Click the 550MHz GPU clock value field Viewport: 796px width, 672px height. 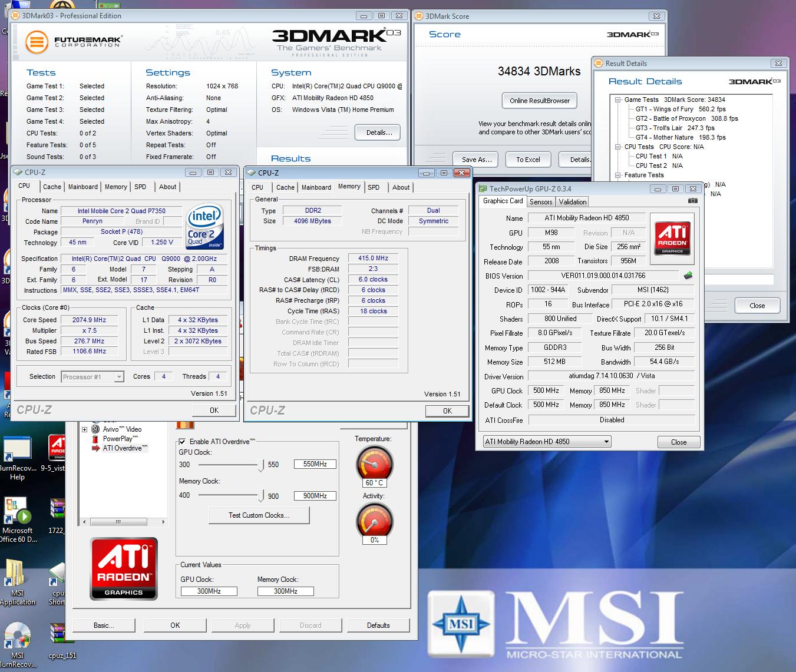(315, 464)
